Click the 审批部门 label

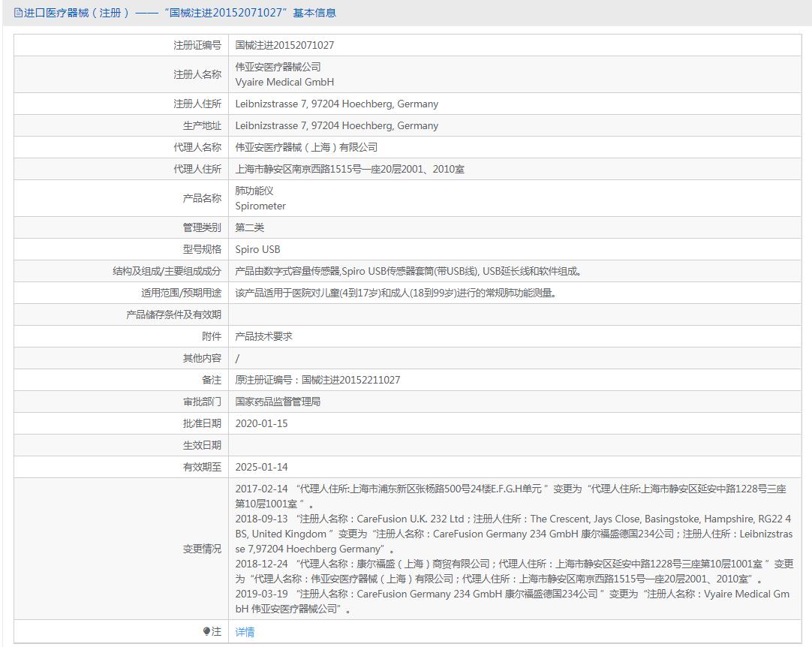tap(202, 402)
